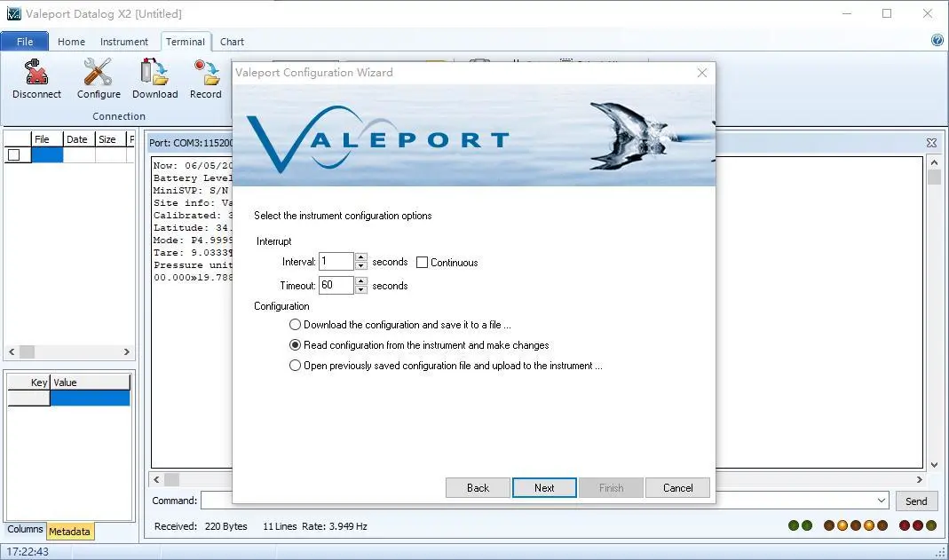
Task: Select Read configuration from the instrument option
Action: pyautogui.click(x=295, y=345)
